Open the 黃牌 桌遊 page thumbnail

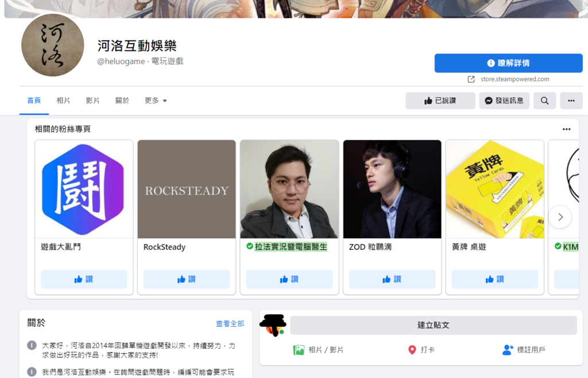pyautogui.click(x=495, y=190)
